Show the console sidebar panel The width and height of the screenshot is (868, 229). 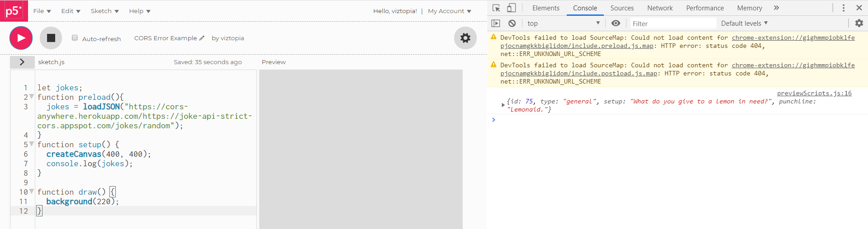click(496, 23)
